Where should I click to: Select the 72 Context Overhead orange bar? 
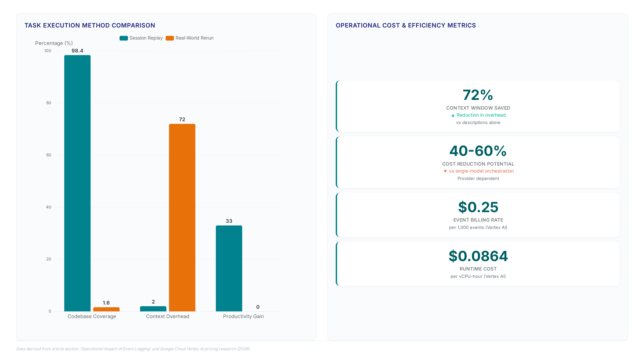[x=182, y=218]
